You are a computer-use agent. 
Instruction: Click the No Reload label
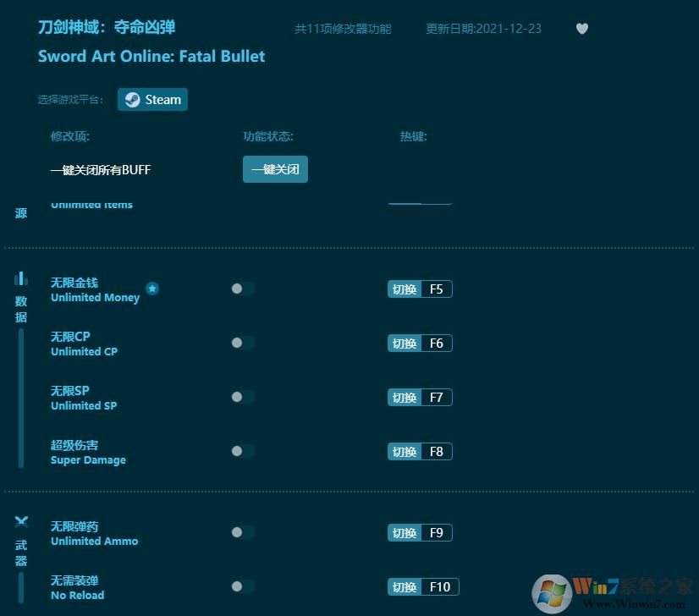coord(78,595)
